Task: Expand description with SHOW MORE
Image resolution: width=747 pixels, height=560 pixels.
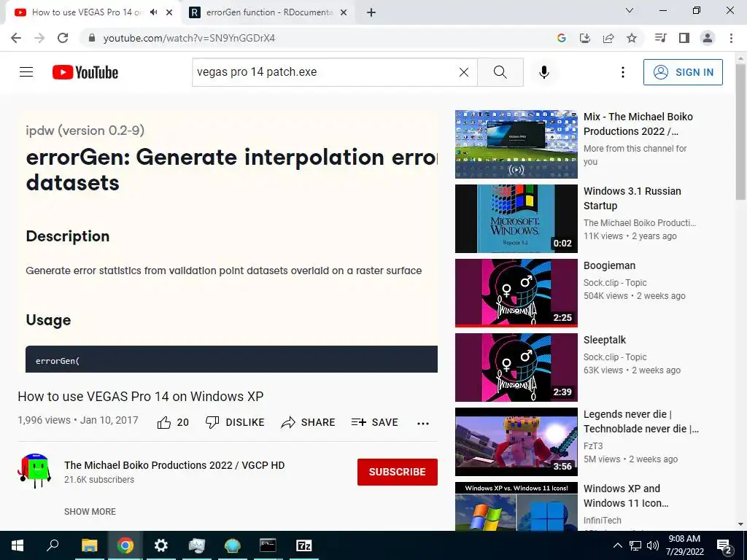Action: pyautogui.click(x=90, y=511)
